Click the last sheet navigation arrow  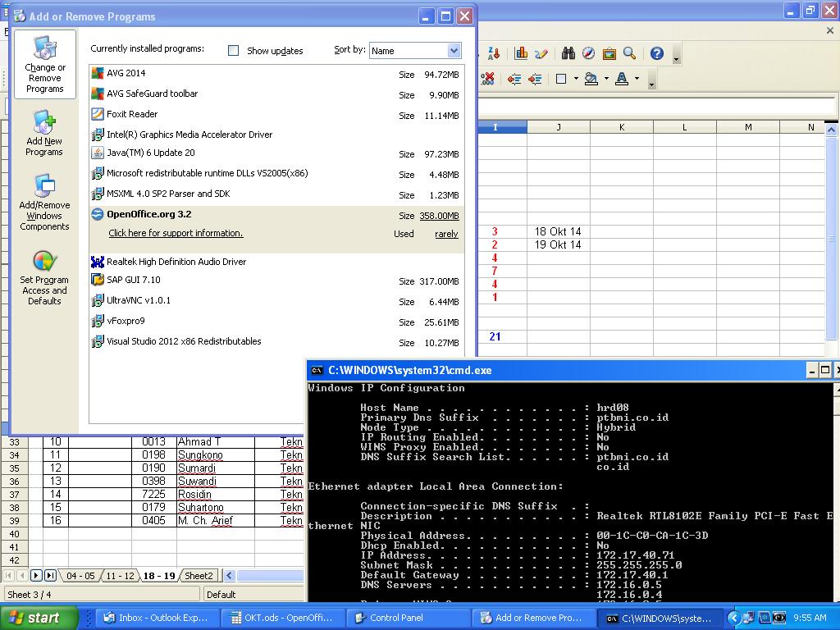[50, 576]
